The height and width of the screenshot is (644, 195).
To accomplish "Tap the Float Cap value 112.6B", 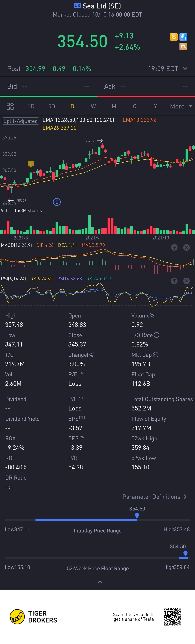I will pyautogui.click(x=141, y=383).
